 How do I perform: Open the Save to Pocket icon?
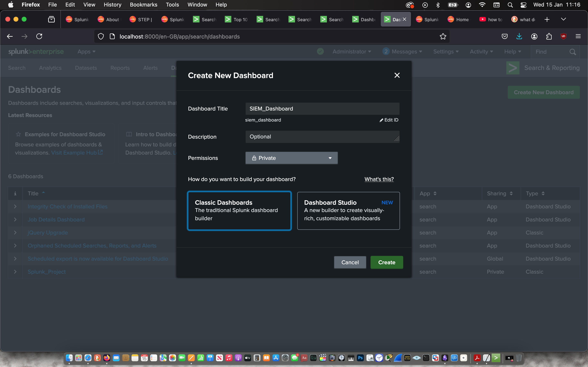click(504, 36)
